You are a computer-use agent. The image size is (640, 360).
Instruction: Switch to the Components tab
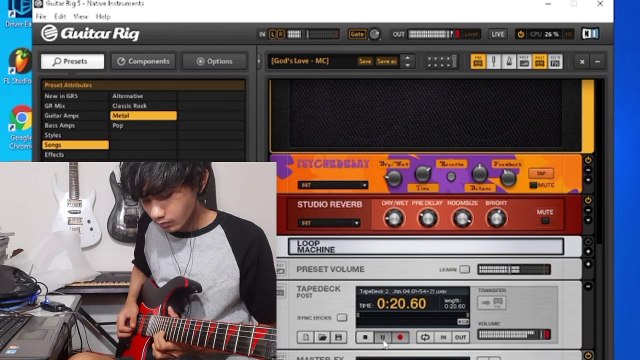(x=143, y=61)
